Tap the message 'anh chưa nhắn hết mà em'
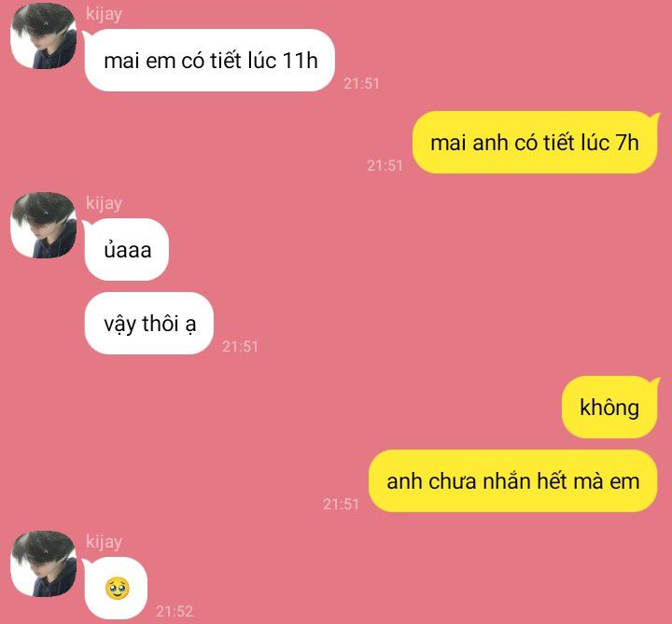The width and height of the screenshot is (672, 624). (x=512, y=481)
